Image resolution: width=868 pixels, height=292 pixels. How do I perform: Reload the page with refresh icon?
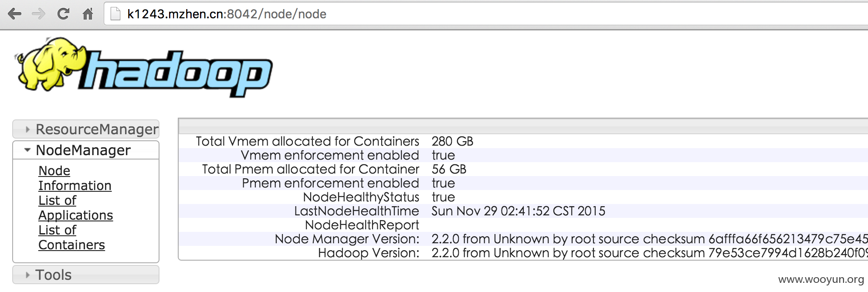click(63, 14)
